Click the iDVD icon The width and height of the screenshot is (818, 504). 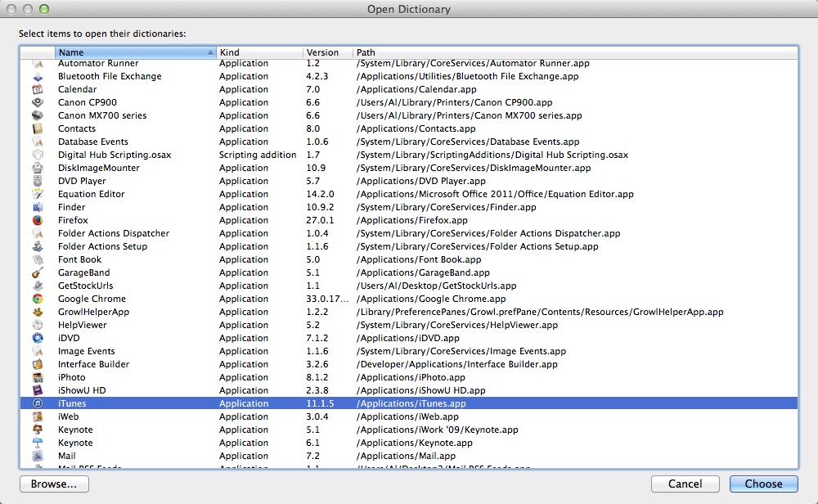pos(38,338)
